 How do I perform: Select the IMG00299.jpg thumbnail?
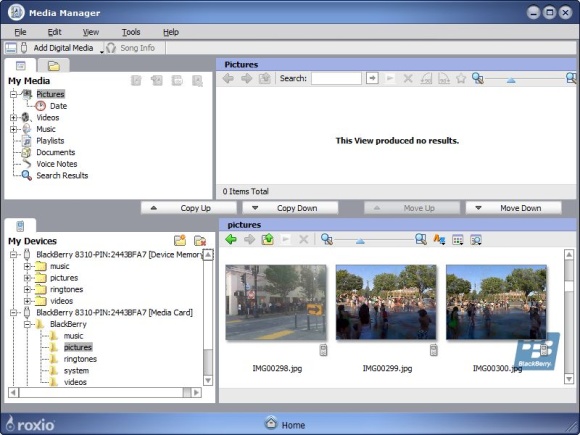tap(386, 302)
